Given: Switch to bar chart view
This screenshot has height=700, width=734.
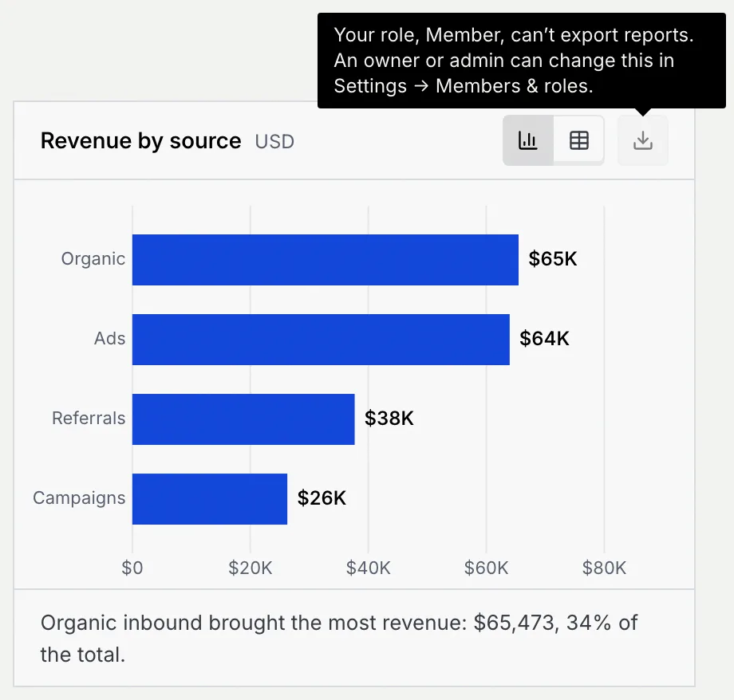Looking at the screenshot, I should (x=528, y=140).
